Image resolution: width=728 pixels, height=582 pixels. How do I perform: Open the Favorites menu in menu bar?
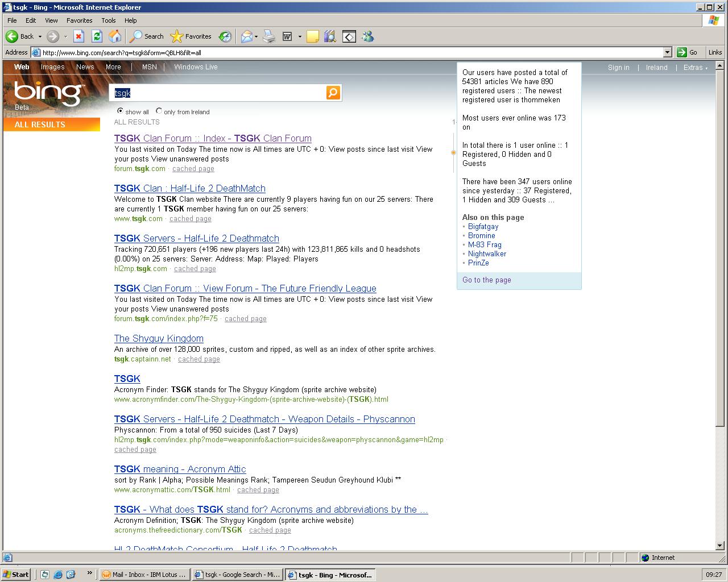coord(79,20)
